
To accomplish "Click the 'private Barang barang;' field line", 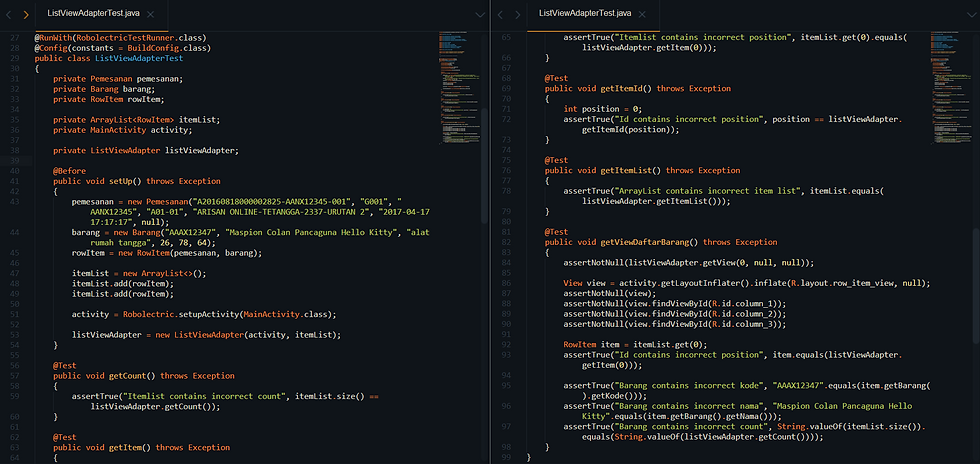I will pyautogui.click(x=104, y=89).
